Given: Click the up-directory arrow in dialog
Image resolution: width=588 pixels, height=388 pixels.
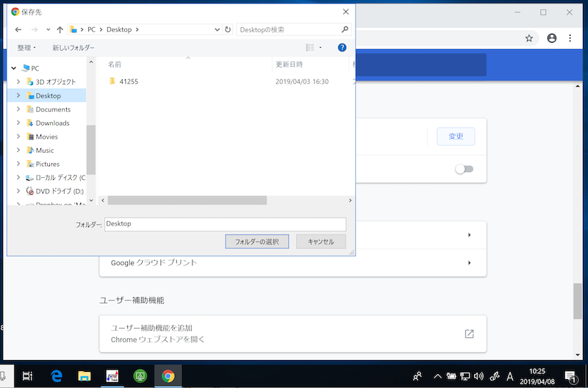Looking at the screenshot, I should [60, 29].
